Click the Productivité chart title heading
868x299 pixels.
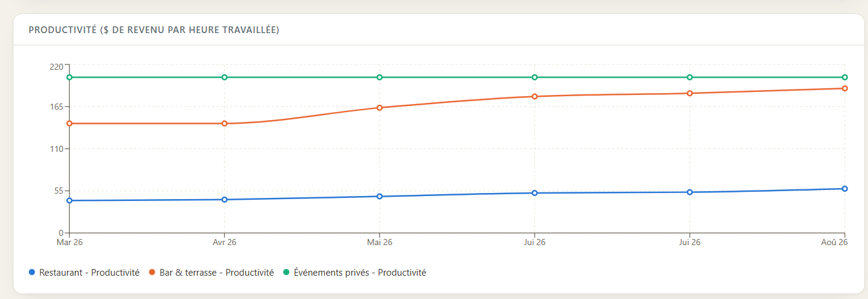pyautogui.click(x=154, y=29)
